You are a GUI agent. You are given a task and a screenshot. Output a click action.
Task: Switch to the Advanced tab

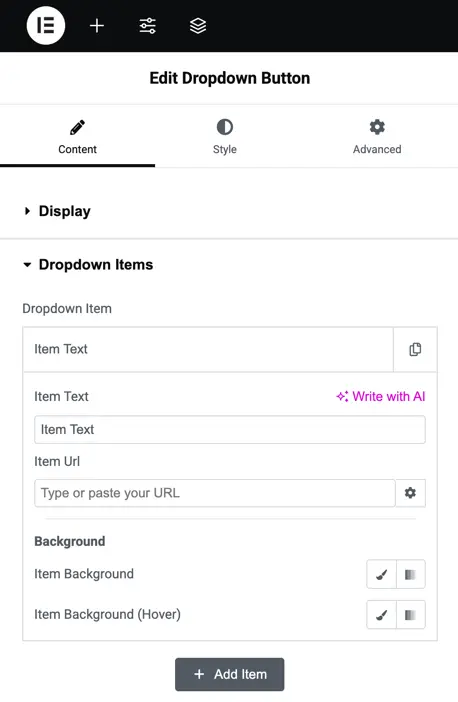click(x=377, y=137)
